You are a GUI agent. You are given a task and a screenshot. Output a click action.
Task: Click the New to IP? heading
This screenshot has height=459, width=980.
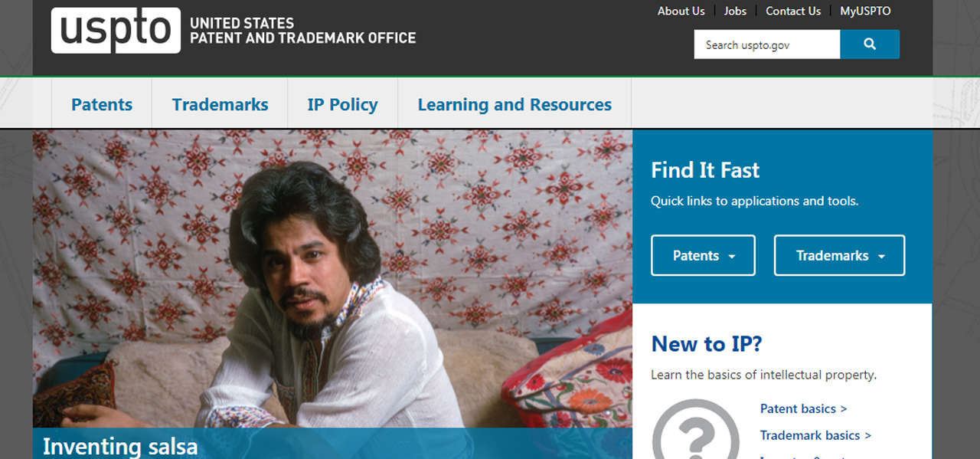tap(707, 344)
